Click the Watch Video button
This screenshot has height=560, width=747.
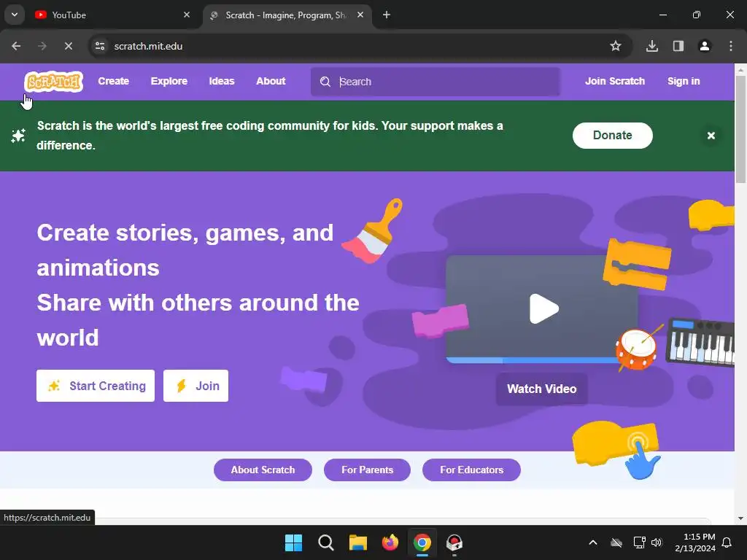pos(542,389)
